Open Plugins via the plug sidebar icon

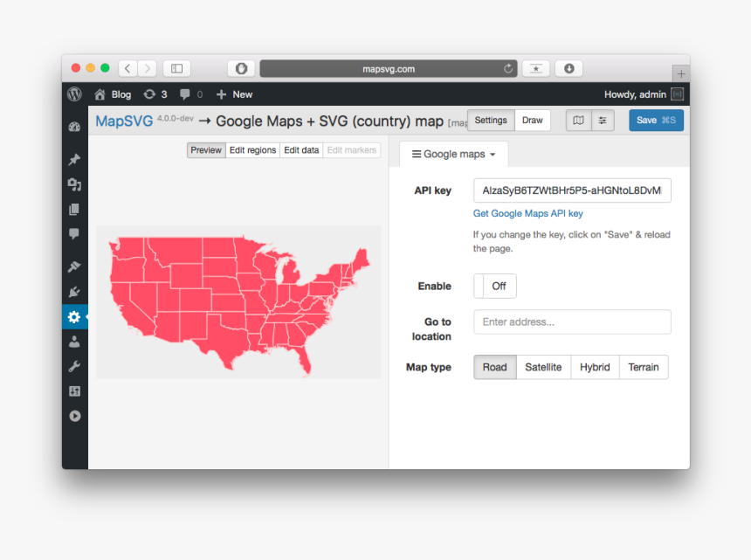[x=74, y=292]
